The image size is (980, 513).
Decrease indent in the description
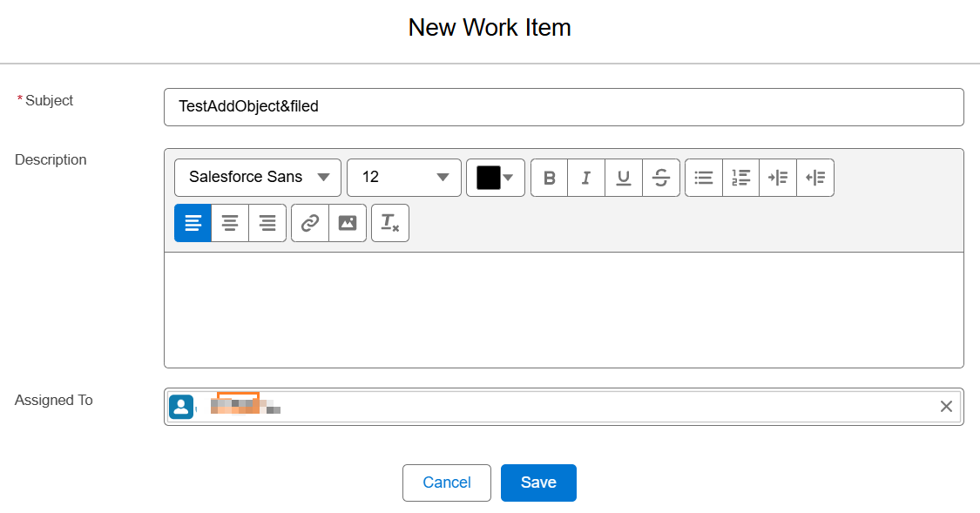click(x=815, y=178)
